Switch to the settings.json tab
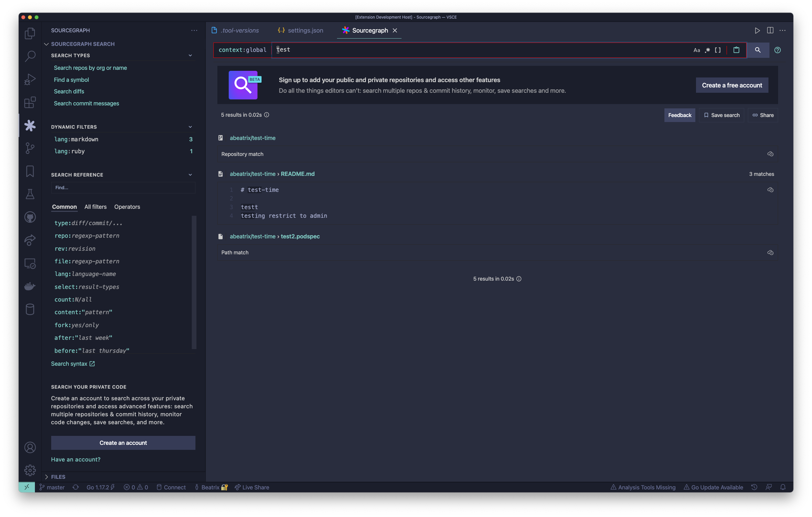The height and width of the screenshot is (517, 812). [x=305, y=30]
